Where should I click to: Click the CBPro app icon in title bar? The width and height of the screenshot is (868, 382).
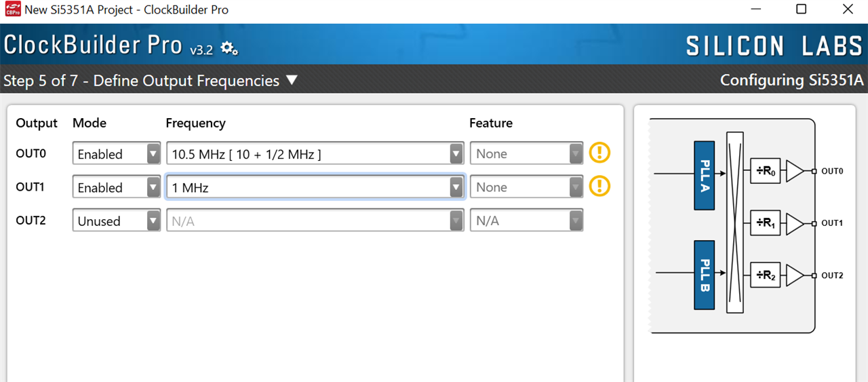[x=12, y=9]
